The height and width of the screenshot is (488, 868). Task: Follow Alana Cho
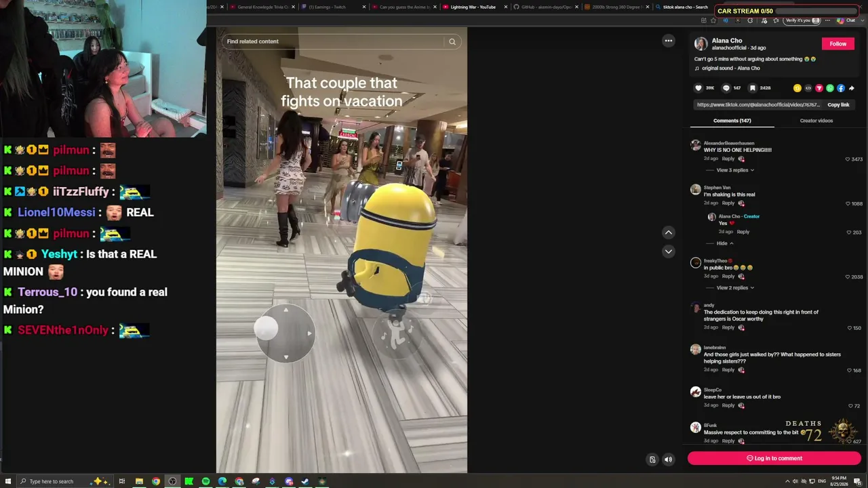(838, 44)
